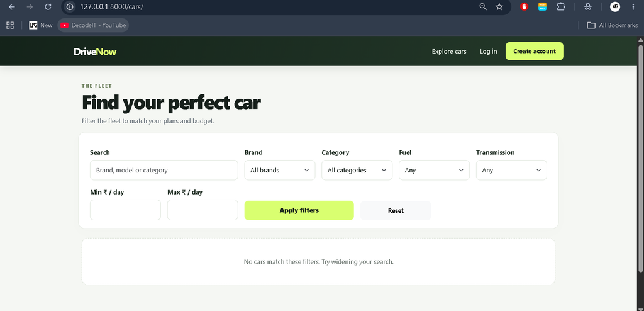Viewport: 644px width, 311px height.
Task: Click the Apply filters button
Action: coord(299,210)
